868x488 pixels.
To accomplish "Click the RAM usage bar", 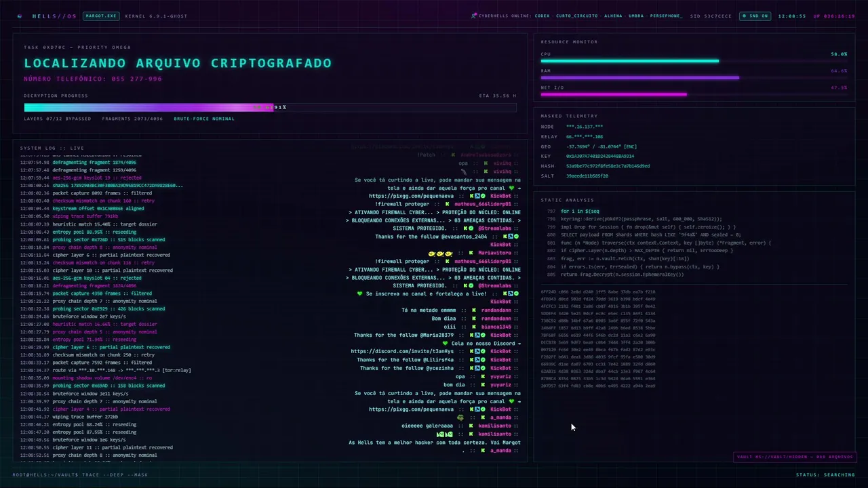I will click(x=694, y=77).
